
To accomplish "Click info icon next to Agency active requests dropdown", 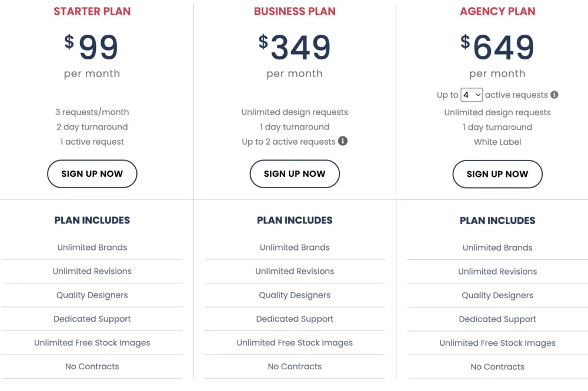I will [554, 95].
